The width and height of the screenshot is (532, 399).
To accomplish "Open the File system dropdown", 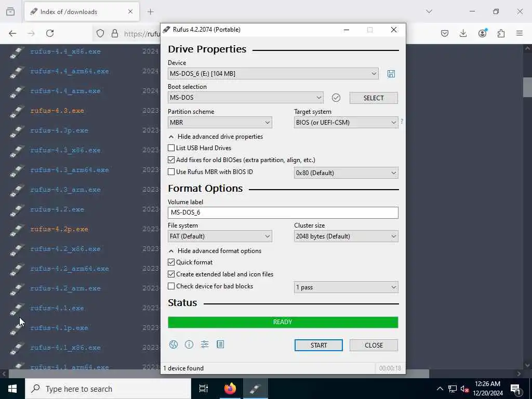I will (x=220, y=236).
